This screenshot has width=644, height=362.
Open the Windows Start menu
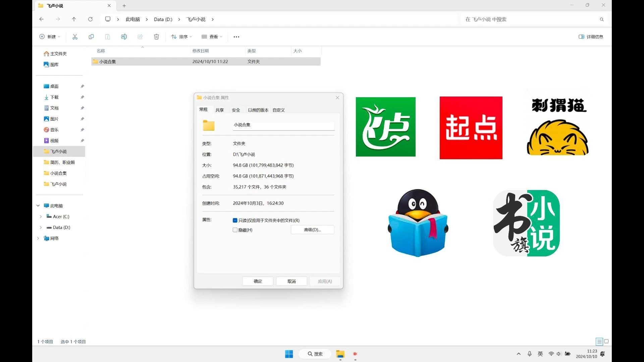coord(289,354)
